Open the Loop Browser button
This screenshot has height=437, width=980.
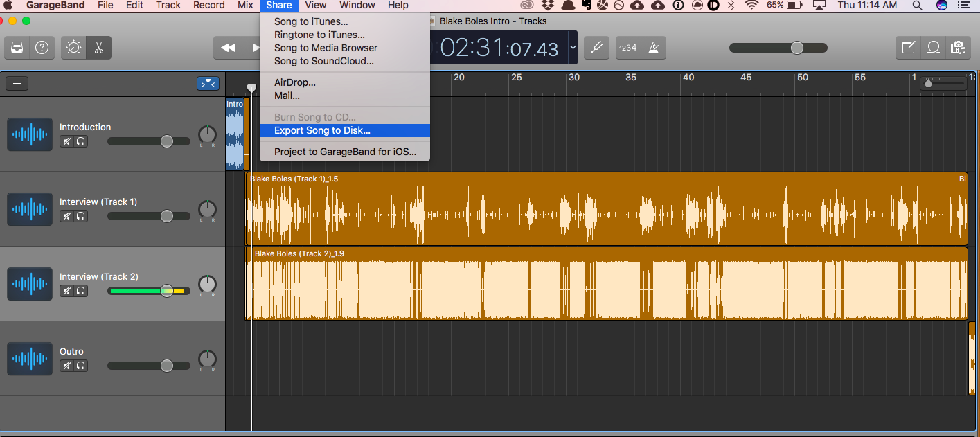934,48
